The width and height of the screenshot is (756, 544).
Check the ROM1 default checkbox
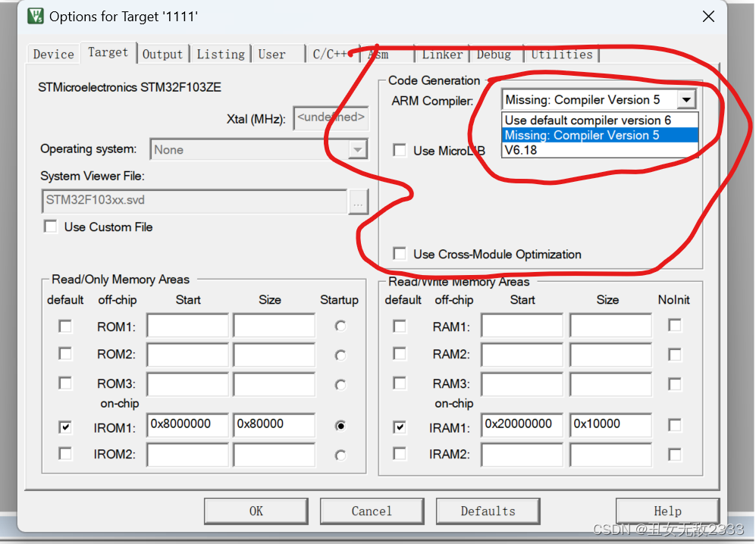tap(65, 327)
